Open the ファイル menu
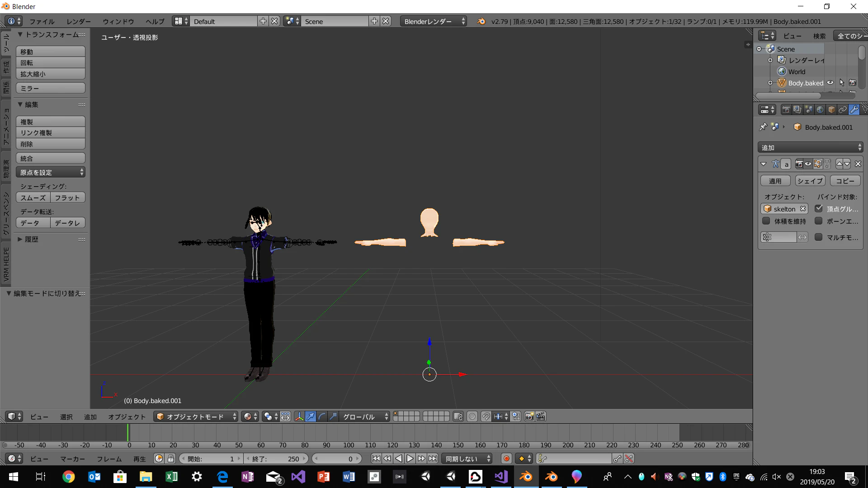This screenshot has width=868, height=488. click(x=42, y=21)
